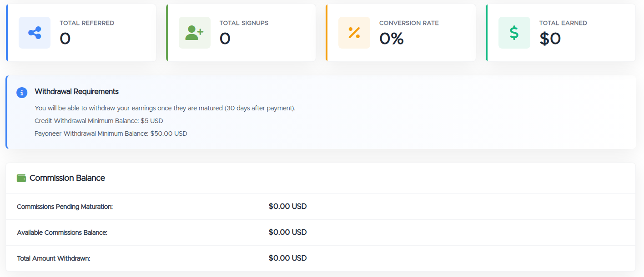Click the $0.00 USD Commissions Pending Maturation amount

pyautogui.click(x=288, y=207)
